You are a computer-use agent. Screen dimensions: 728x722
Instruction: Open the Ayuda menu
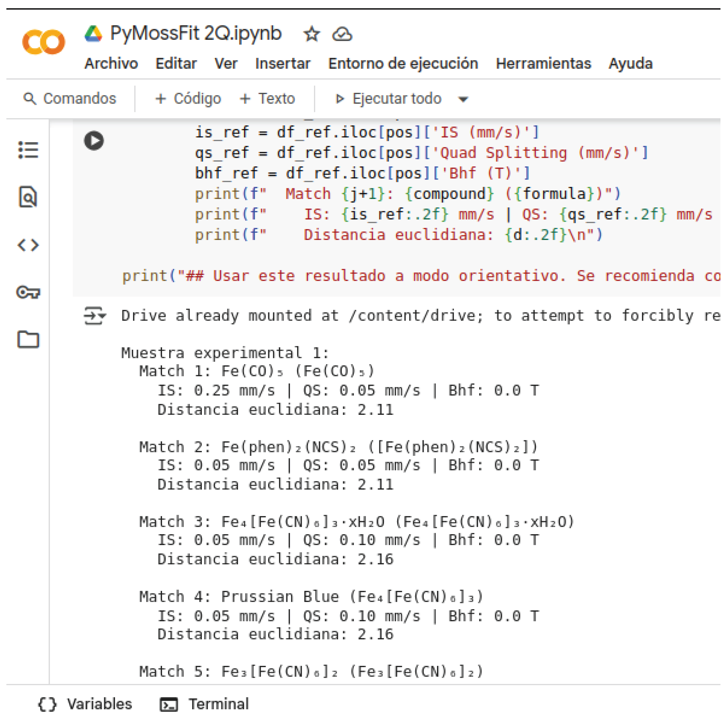point(630,64)
